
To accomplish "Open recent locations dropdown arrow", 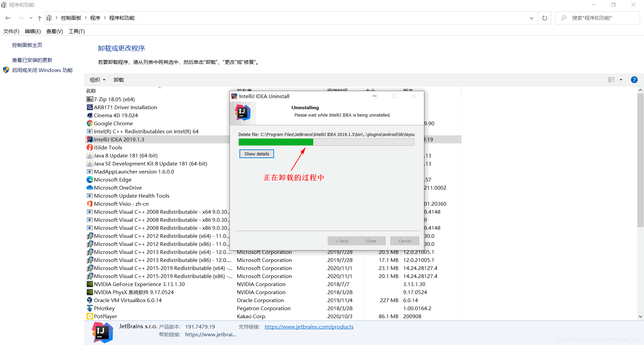I will [31, 18].
